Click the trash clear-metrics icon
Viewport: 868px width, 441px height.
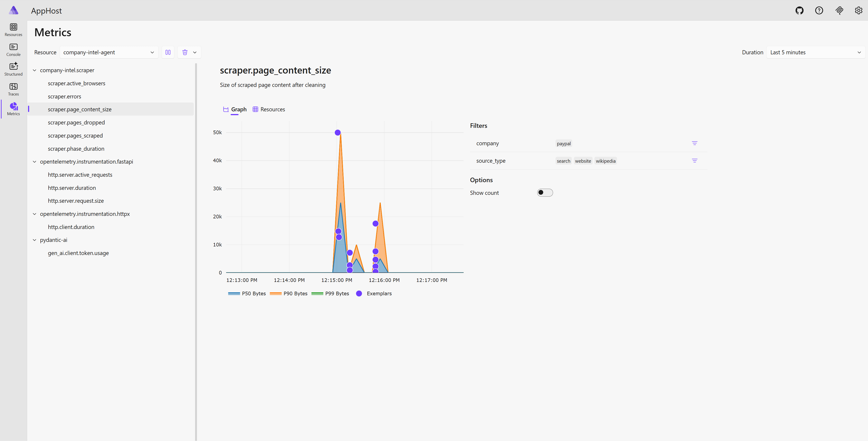click(185, 52)
